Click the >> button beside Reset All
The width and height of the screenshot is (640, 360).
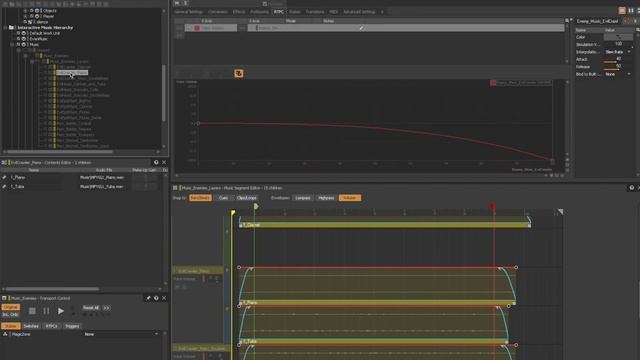coord(107,308)
